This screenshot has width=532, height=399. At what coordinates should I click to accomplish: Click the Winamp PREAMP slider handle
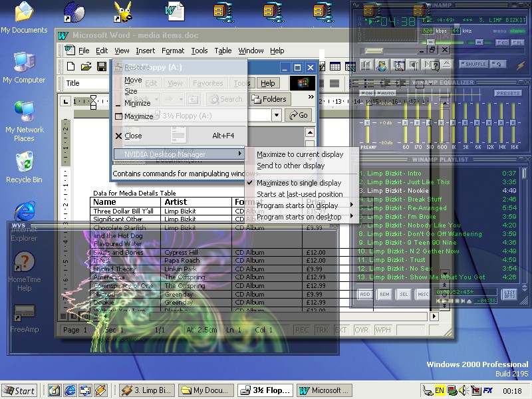(x=366, y=123)
